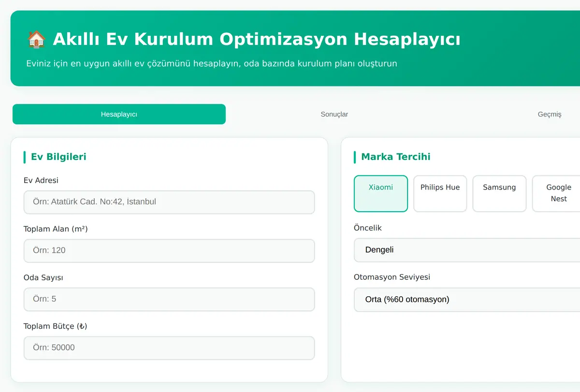Click the page title Akıllı Ev Kurulum Optimizasyon Hesaplayıcı
The width and height of the screenshot is (580, 392).
pos(257,39)
